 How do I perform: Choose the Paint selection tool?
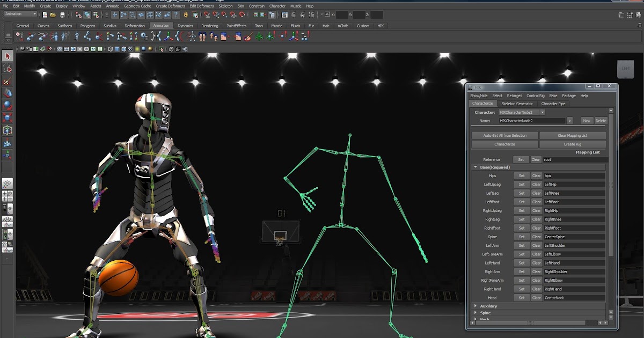tap(8, 81)
